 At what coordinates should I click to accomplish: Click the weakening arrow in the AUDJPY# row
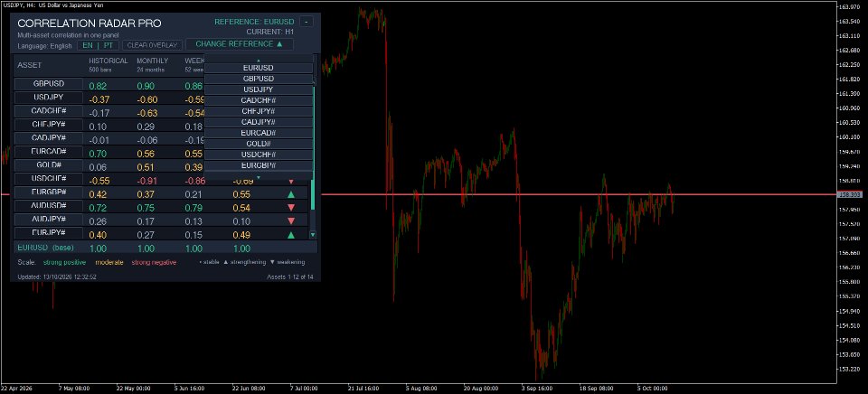click(290, 221)
